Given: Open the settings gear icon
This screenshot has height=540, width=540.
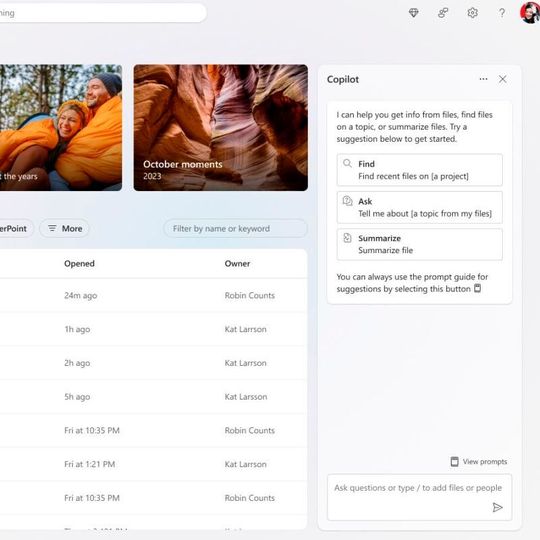Looking at the screenshot, I should pos(472,13).
